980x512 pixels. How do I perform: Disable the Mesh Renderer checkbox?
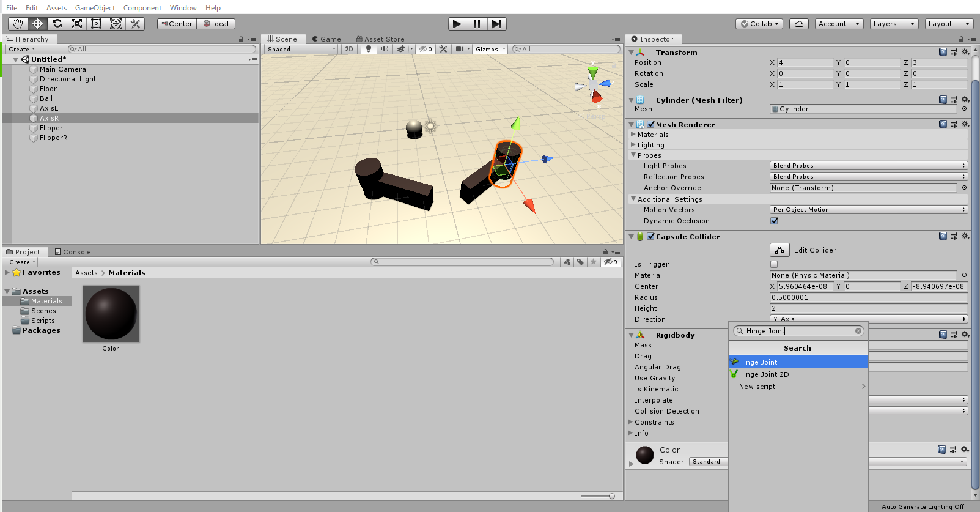point(651,124)
